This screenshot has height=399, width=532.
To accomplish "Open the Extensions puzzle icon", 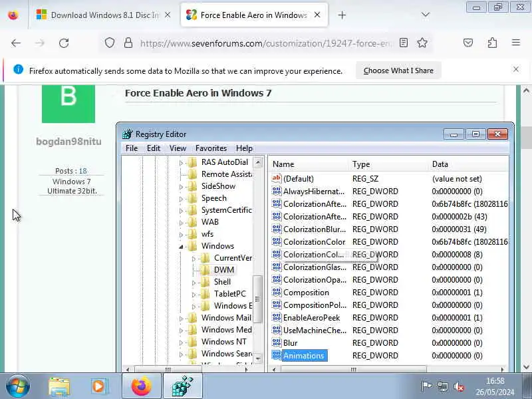I will pyautogui.click(x=492, y=43).
